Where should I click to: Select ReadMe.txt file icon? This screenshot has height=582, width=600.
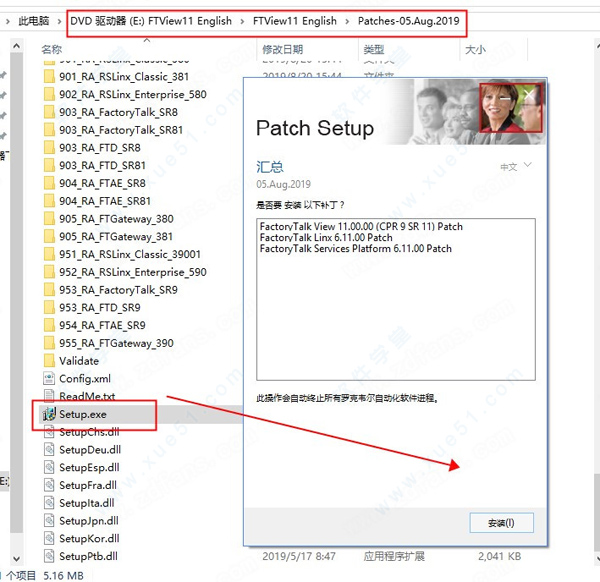tap(49, 395)
